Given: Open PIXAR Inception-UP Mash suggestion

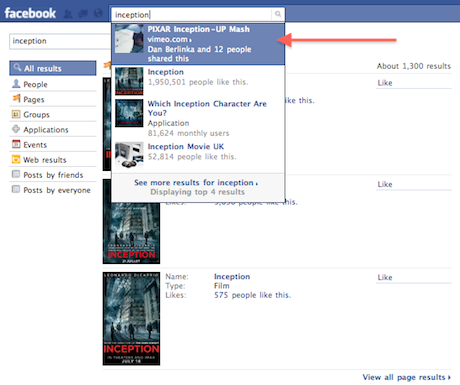Looking at the screenshot, I should (198, 44).
